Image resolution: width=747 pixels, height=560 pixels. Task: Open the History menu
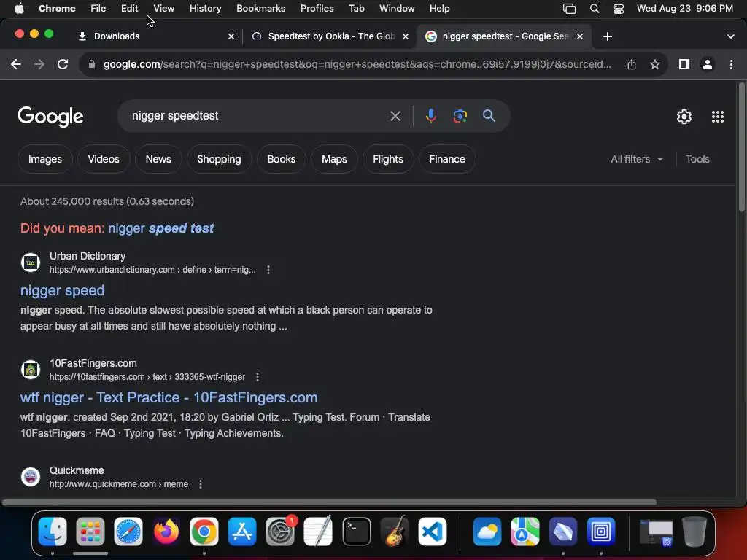click(x=205, y=9)
